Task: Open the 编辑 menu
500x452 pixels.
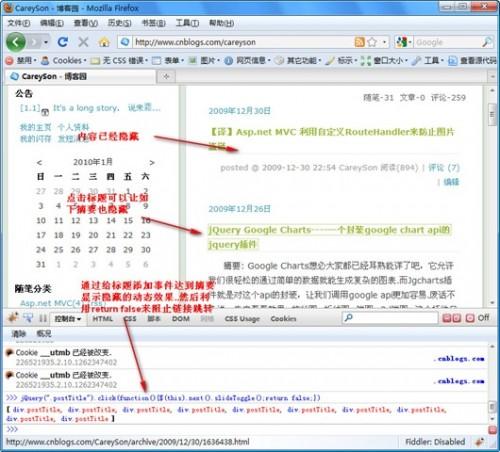Action: [x=52, y=23]
